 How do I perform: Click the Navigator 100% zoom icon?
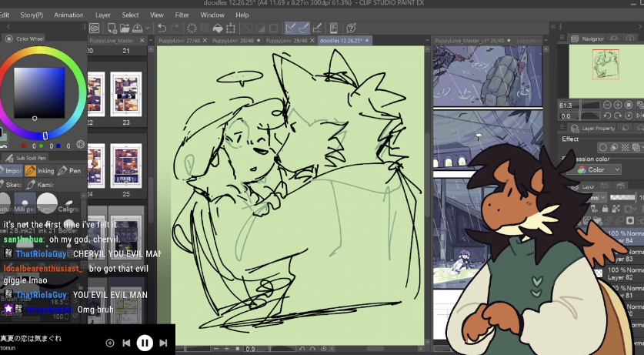(x=629, y=105)
